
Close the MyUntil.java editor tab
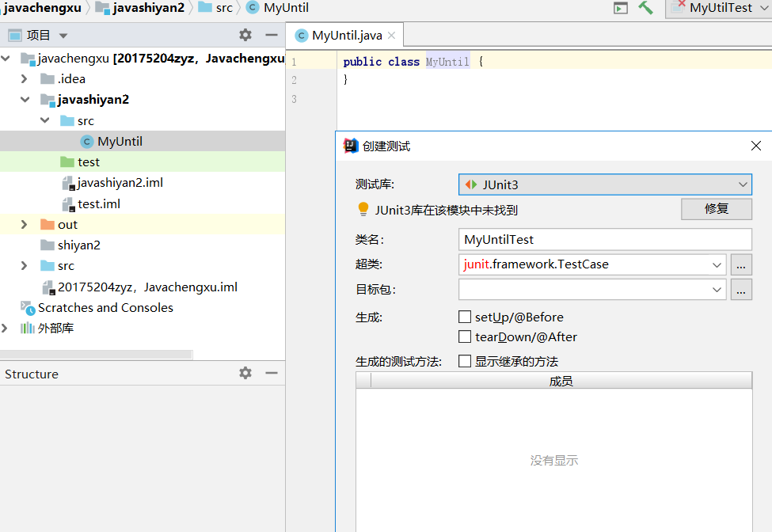click(x=391, y=36)
